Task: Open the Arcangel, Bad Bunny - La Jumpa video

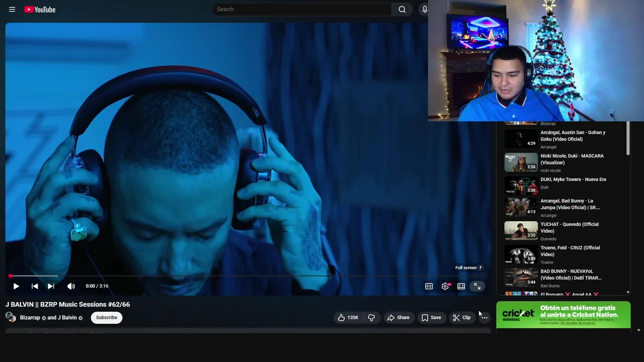Action: 570,204
